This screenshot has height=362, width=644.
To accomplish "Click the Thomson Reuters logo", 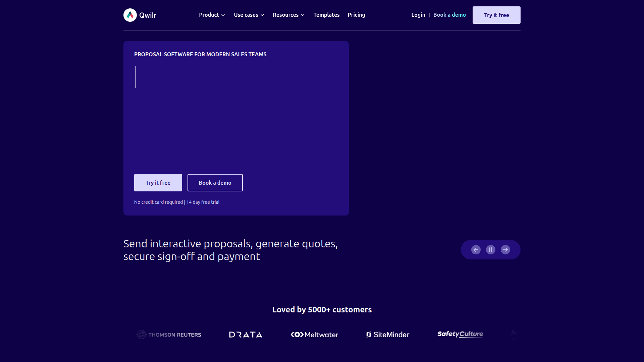I will click(169, 335).
